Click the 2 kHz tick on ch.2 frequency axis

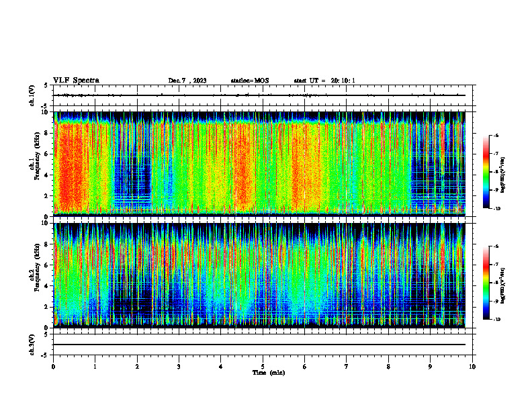pos(48,307)
